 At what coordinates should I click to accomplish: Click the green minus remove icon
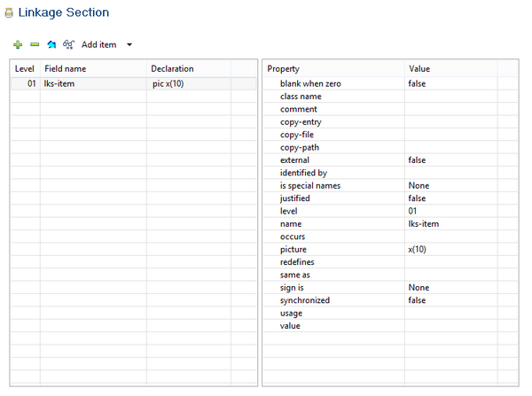(x=35, y=44)
